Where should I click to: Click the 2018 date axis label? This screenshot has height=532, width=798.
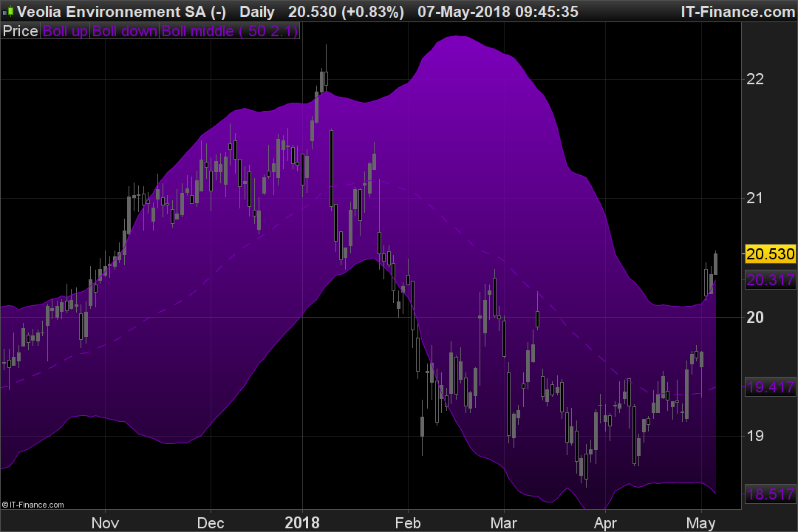[302, 523]
